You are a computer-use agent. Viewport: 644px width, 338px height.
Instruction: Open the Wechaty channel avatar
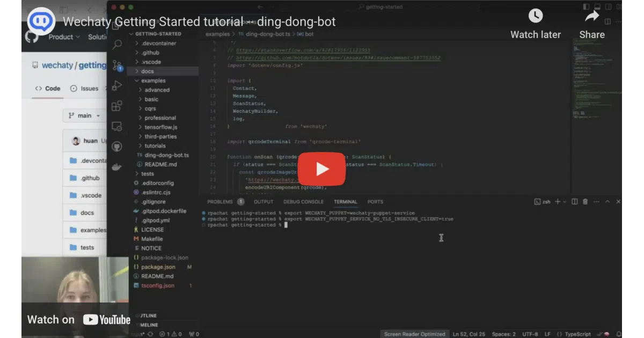click(42, 21)
